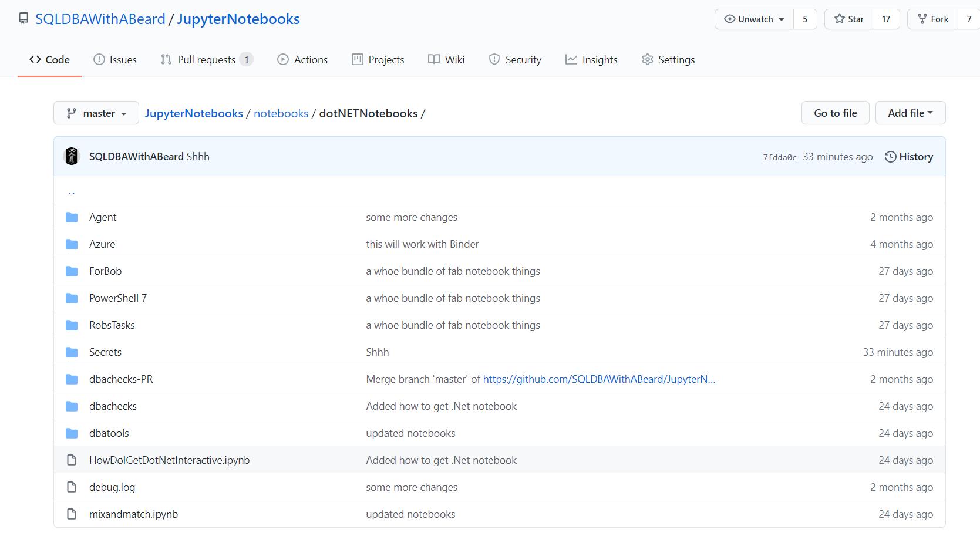Open the Fork count 7

pyautogui.click(x=969, y=19)
